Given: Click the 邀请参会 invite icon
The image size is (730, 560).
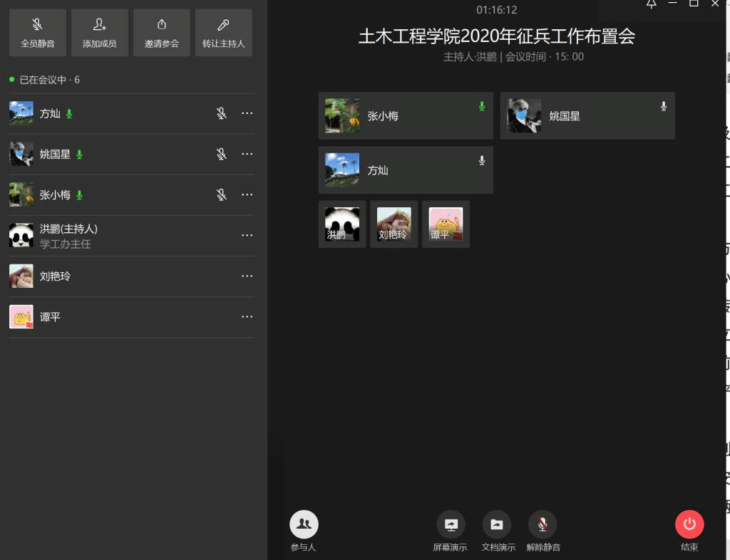Looking at the screenshot, I should (162, 33).
